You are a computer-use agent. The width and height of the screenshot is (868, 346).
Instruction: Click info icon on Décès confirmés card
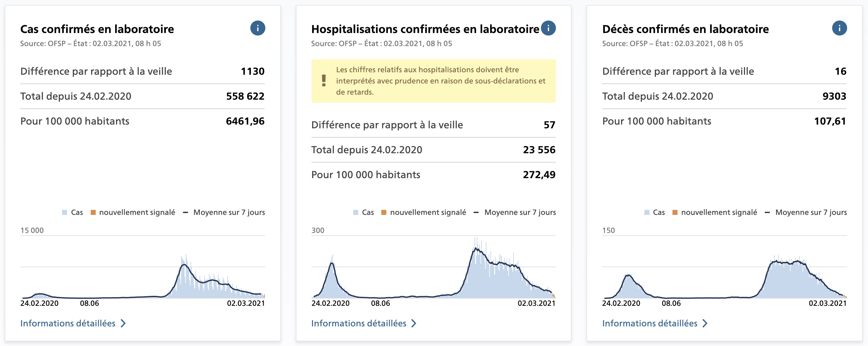click(839, 28)
